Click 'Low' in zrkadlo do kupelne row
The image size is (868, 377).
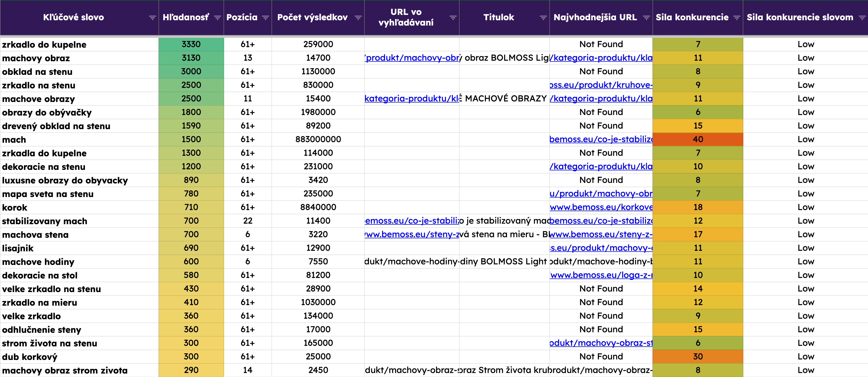806,44
